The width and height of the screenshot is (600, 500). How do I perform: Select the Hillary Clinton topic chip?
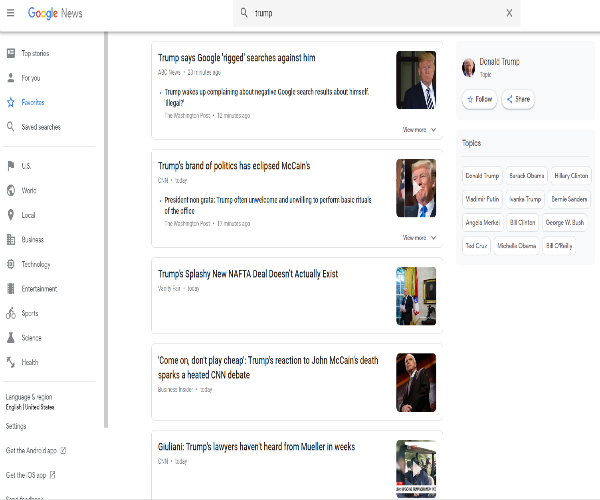571,175
